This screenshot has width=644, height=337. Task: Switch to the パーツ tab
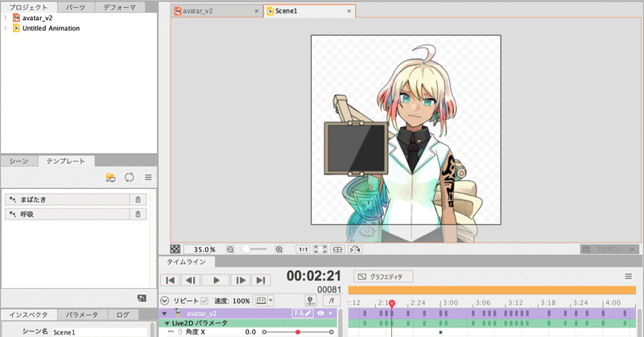point(76,7)
